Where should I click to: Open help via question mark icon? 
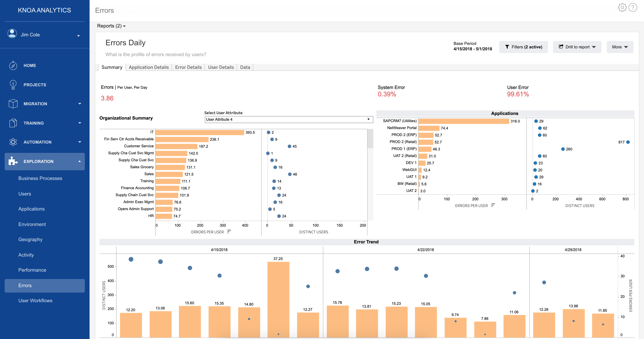[x=633, y=8]
